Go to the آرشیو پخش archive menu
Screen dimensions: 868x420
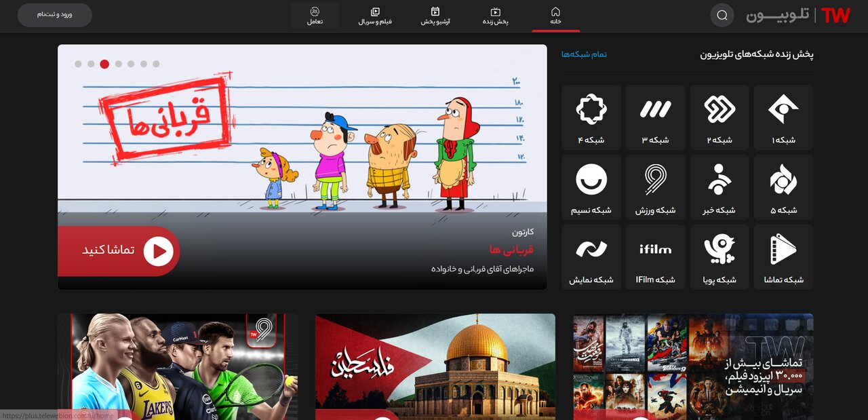437,15
